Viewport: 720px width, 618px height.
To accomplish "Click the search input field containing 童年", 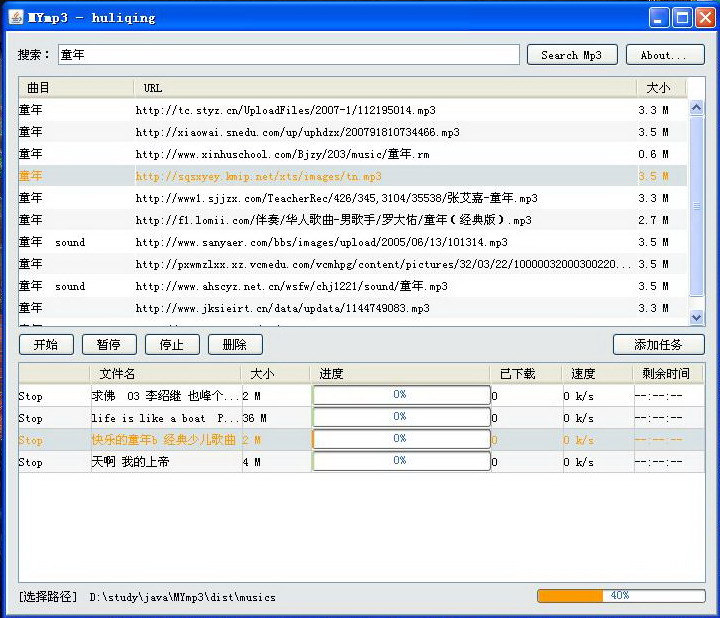I will click(289, 55).
